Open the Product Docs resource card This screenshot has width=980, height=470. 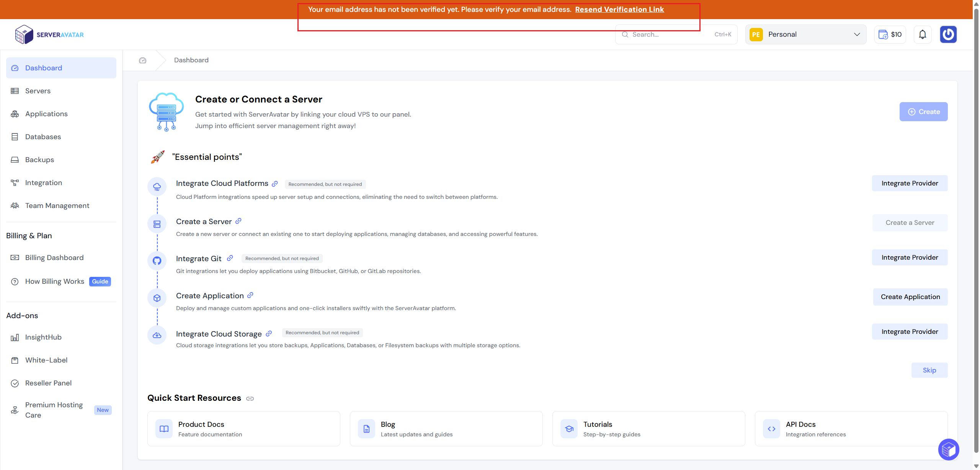[244, 429]
